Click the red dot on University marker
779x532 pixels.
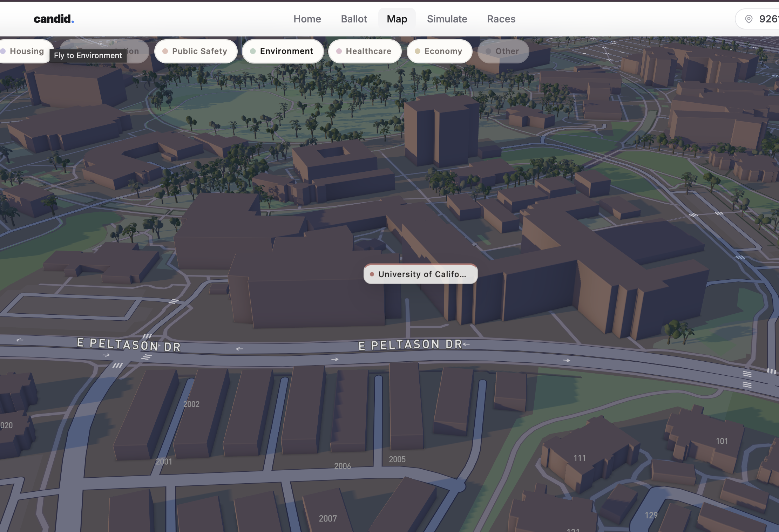coord(372,274)
